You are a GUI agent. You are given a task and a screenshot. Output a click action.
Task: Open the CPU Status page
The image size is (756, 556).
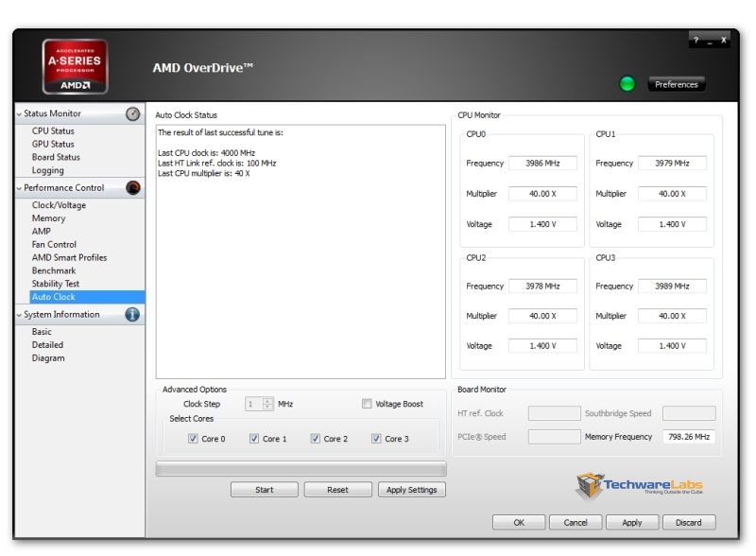[x=53, y=130]
